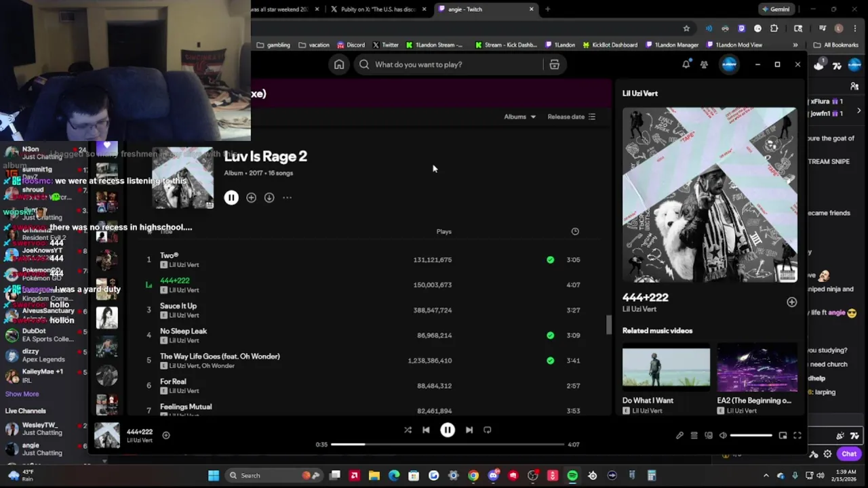The height and width of the screenshot is (488, 868).
Task: Open Spotify profile avatar
Action: pos(729,64)
